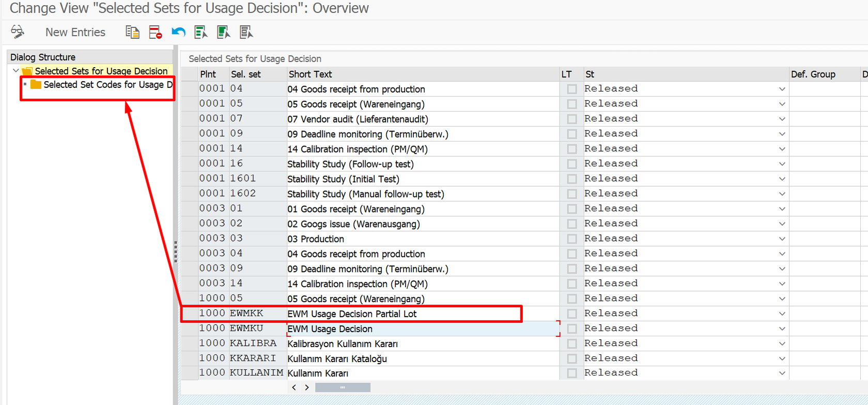Click the Plnt column header

(213, 74)
